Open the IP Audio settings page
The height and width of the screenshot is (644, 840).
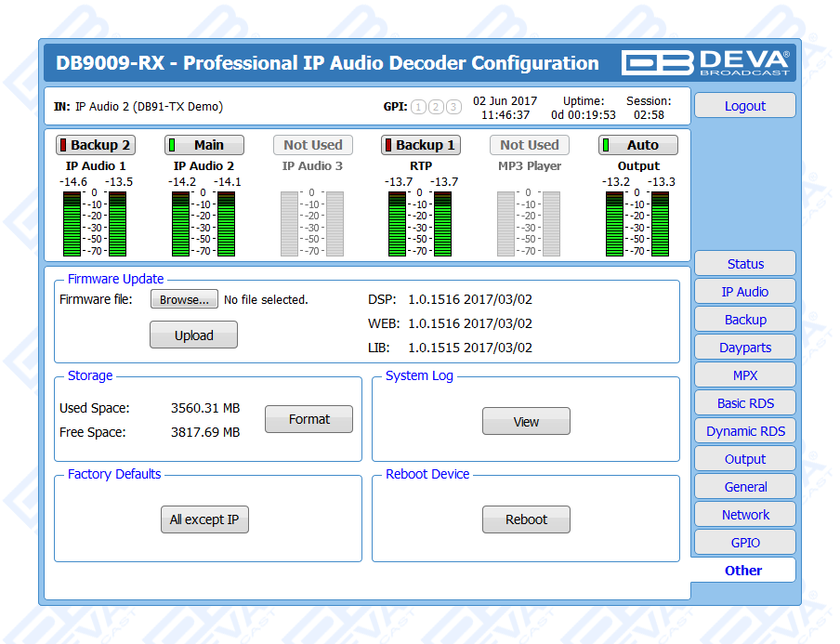[745, 292]
